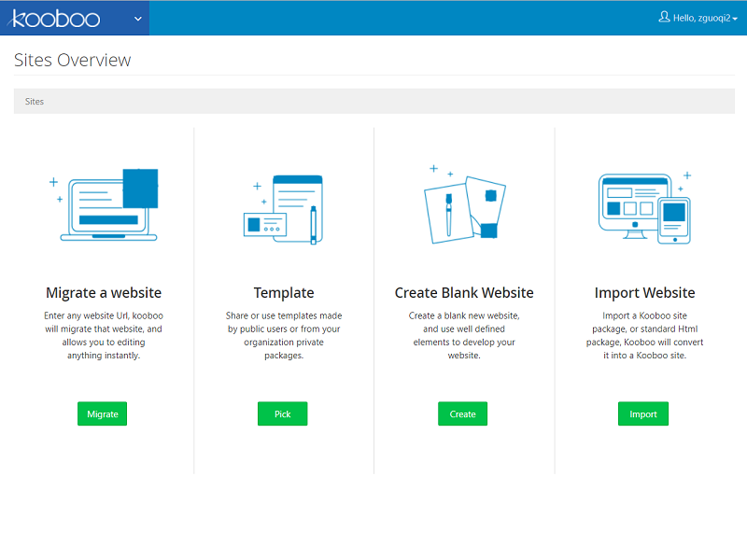
Task: Click the Migrate a website heading
Action: (104, 293)
